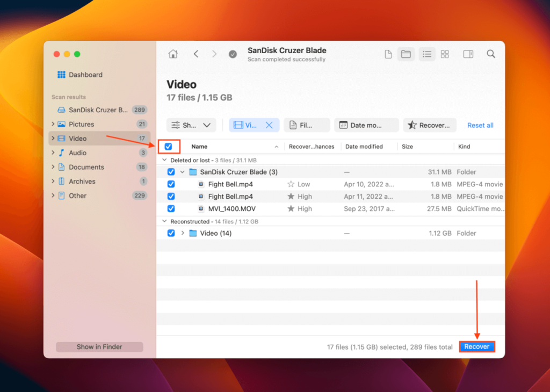Image resolution: width=550 pixels, height=392 pixels.
Task: Click the Video (14) folder icon
Action: coord(193,233)
